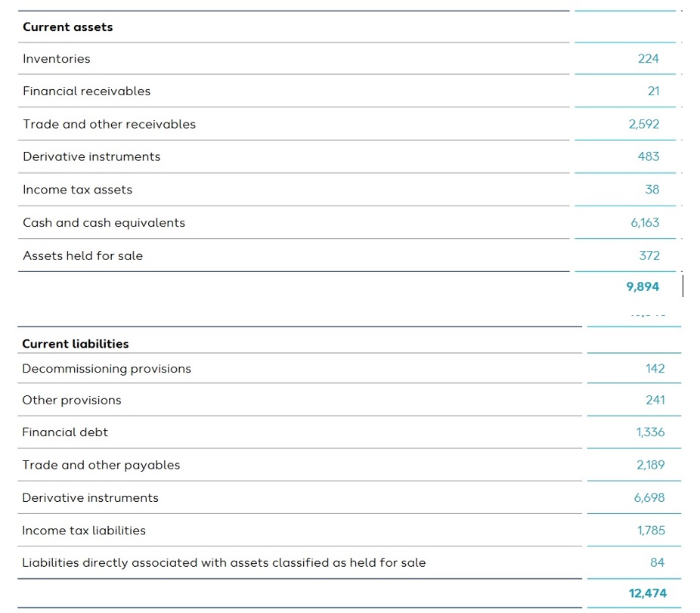Select the Income tax assets label

[77, 190]
